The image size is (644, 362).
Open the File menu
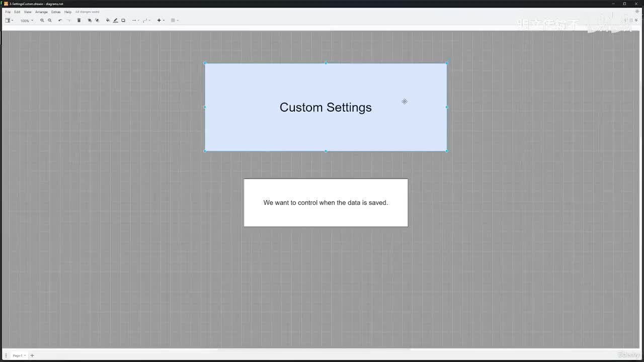click(8, 12)
